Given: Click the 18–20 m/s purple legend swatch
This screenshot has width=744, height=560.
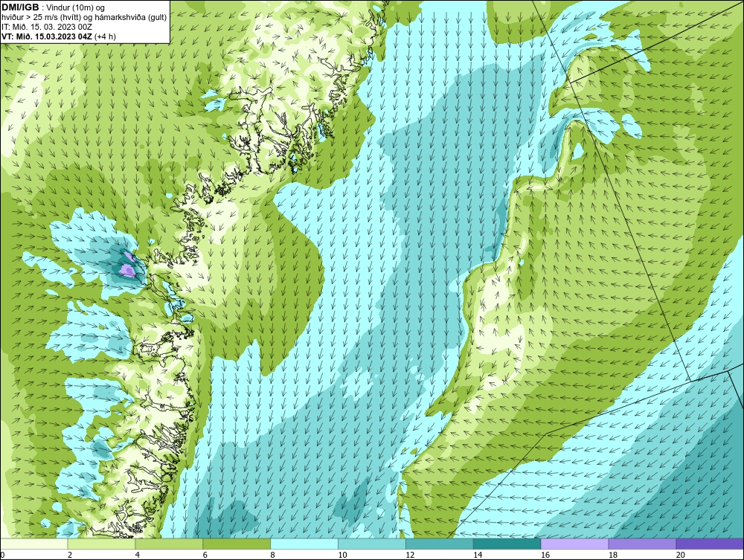Looking at the screenshot, I should point(643,544).
